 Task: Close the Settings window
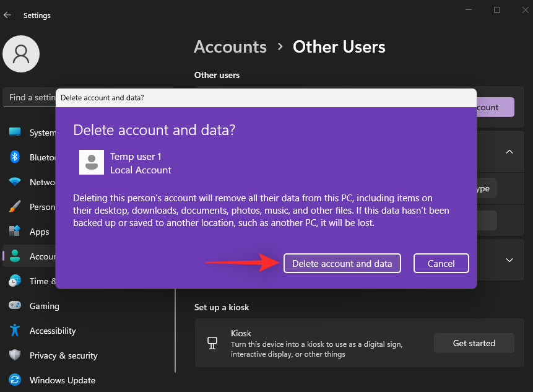tap(525, 10)
